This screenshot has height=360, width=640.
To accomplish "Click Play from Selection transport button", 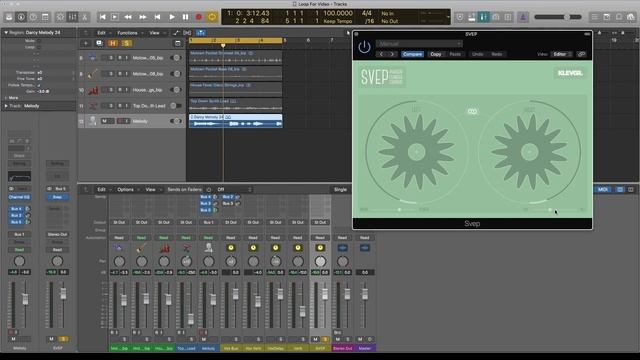I will point(115,17).
